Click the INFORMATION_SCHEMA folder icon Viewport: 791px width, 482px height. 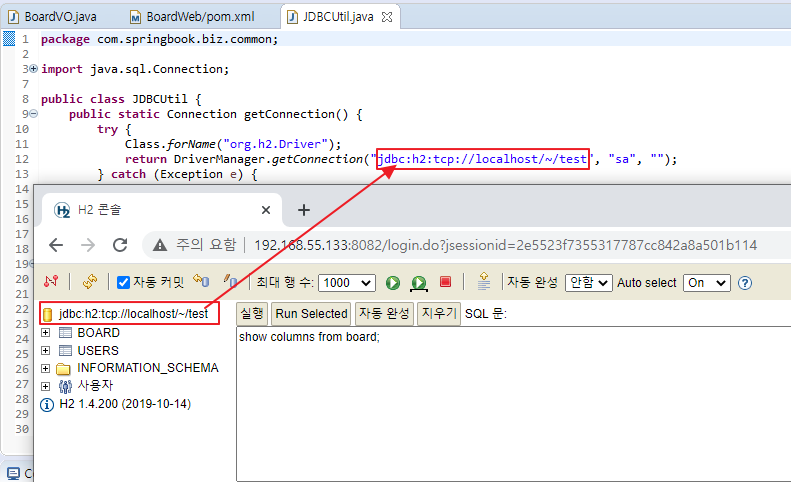[64, 368]
